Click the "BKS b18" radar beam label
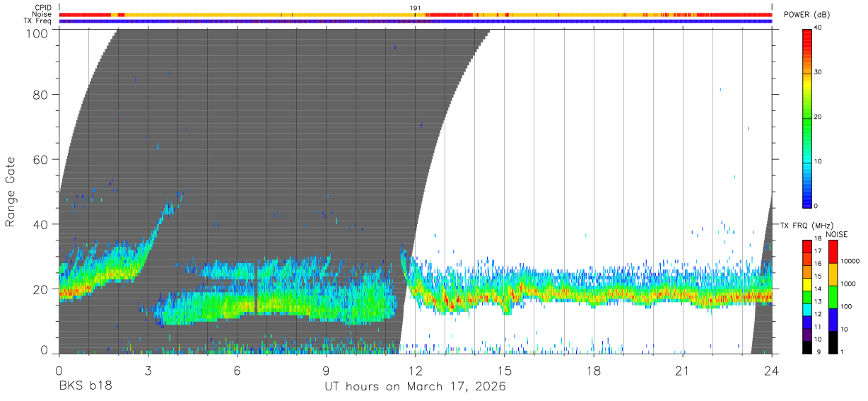 coord(86,386)
